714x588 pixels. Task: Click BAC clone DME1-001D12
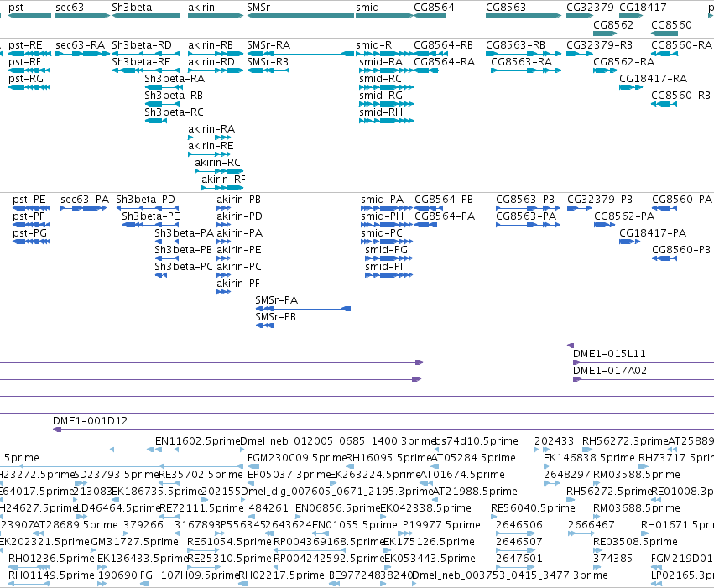(90, 420)
